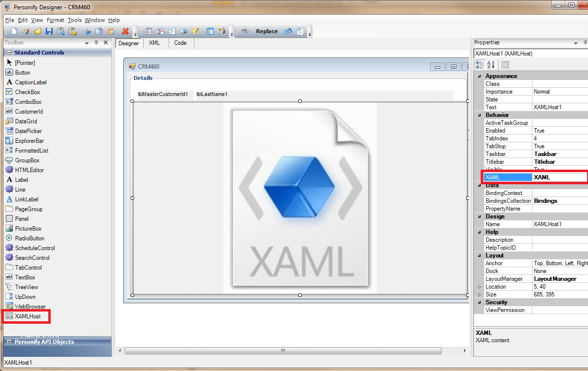Select the lblMasterCustomerId1 label on form
This screenshot has height=371, width=588.
pos(163,95)
